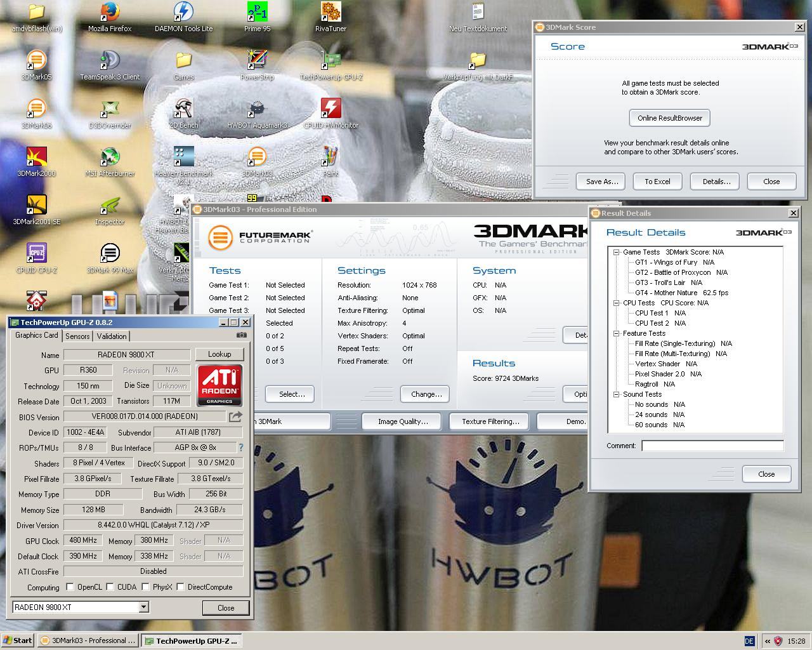The image size is (812, 650).
Task: Toggle the CUDA checkbox
Action: click(110, 587)
